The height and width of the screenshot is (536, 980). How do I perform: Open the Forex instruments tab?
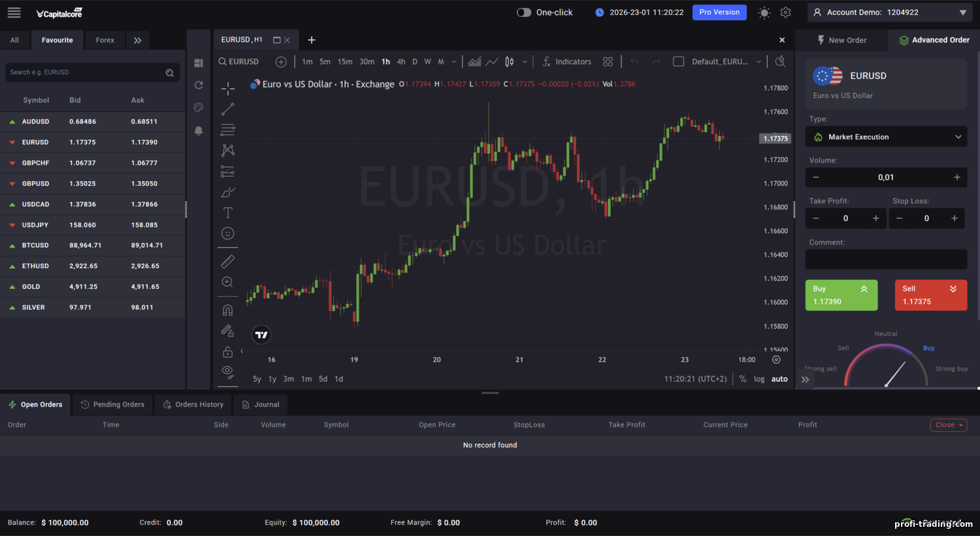[x=105, y=40]
